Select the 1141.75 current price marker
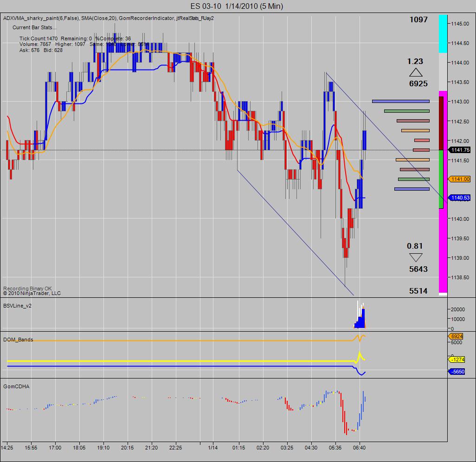 460,150
